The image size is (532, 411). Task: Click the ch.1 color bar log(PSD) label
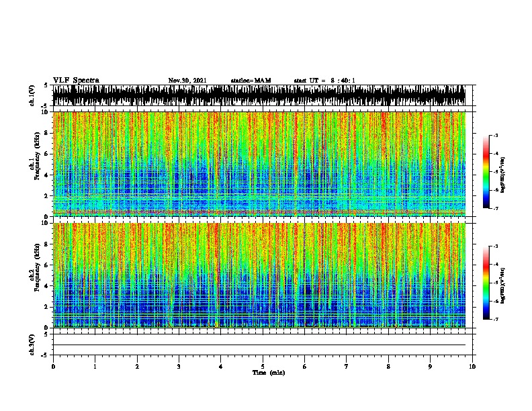point(502,175)
